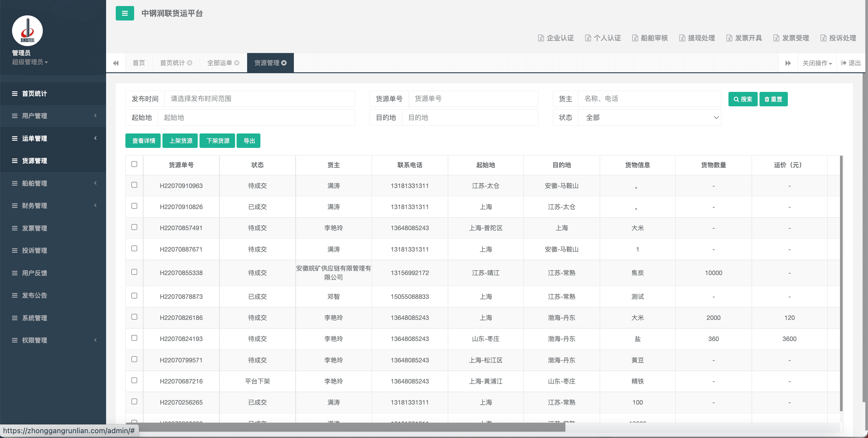Click the 下架货源 button
This screenshot has width=868, height=438.
point(217,141)
